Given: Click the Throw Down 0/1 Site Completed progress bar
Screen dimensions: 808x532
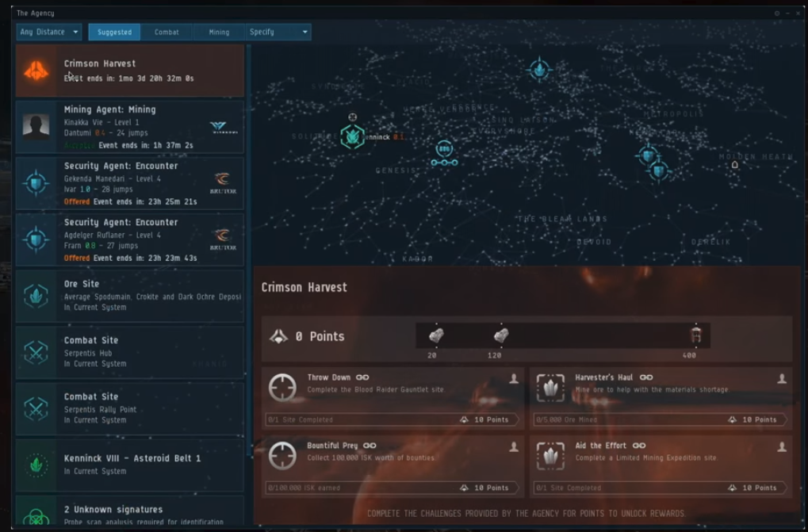Looking at the screenshot, I should [393, 419].
